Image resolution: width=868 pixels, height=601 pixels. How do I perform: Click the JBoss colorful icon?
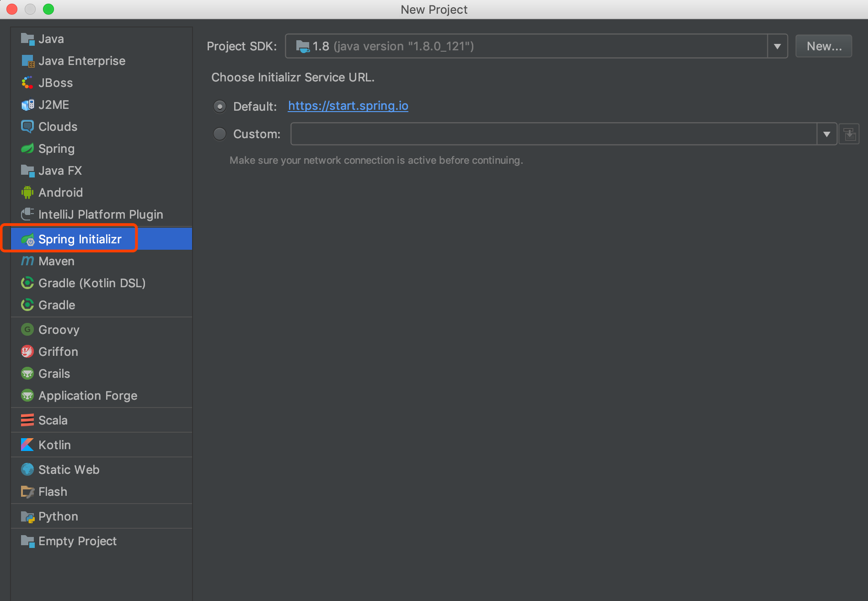[27, 83]
